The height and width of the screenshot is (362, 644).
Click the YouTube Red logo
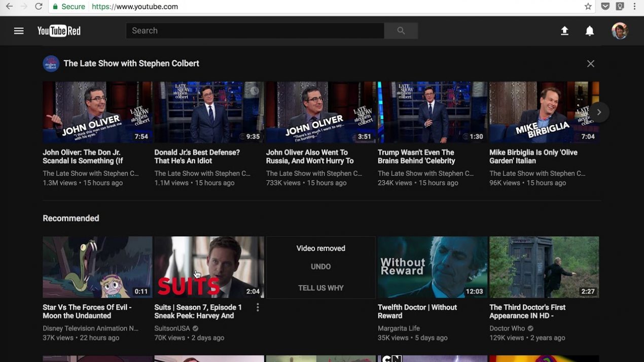[59, 31]
